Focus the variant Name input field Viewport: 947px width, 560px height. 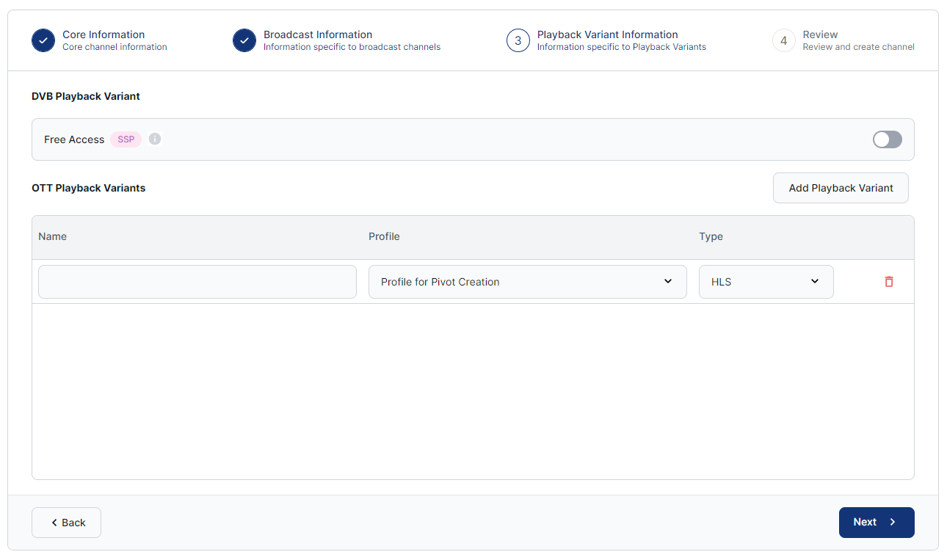pos(197,282)
